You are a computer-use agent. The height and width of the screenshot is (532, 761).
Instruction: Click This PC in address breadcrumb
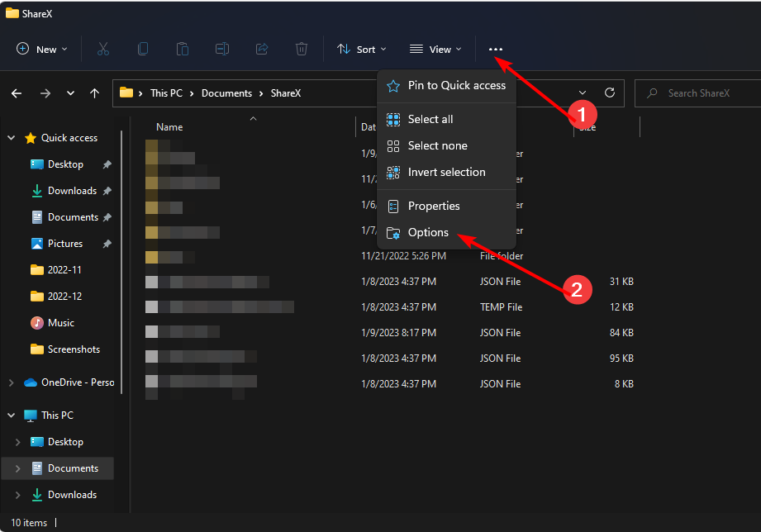(166, 93)
